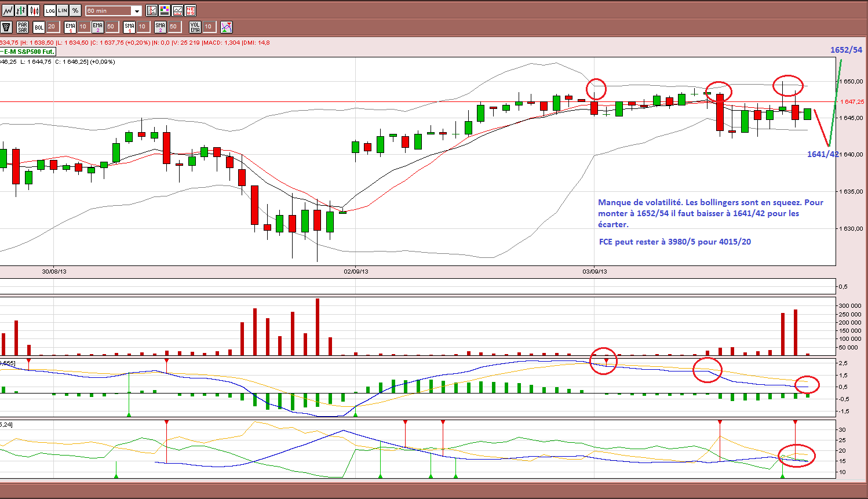Click the 30/08/13 date label
Viewport: 868px width, 499px height.
point(54,271)
